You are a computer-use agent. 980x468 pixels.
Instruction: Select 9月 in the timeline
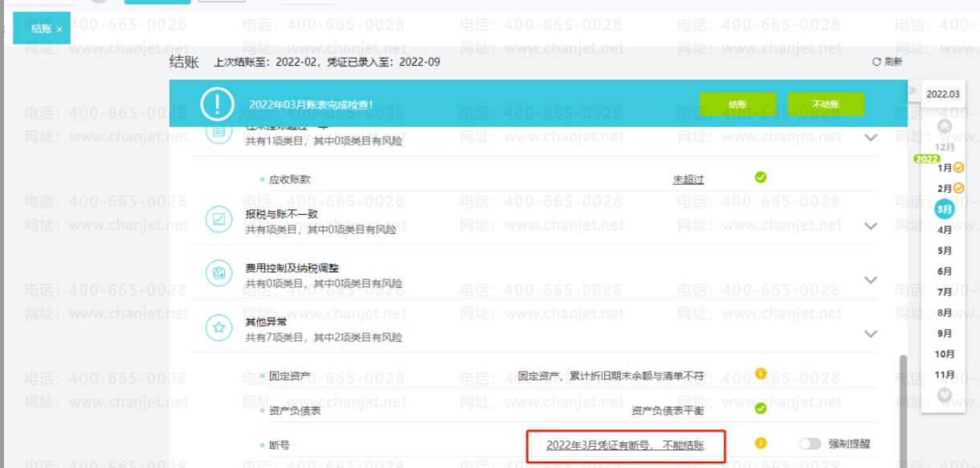tap(945, 334)
